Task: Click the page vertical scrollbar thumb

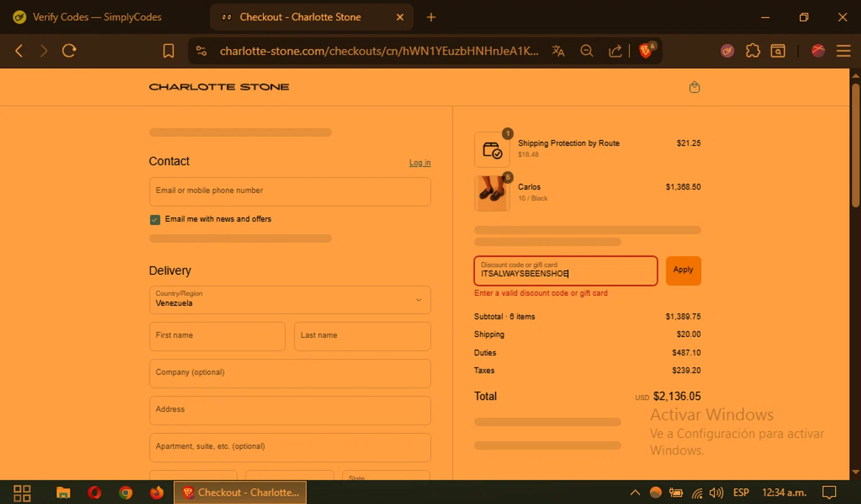Action: click(x=855, y=145)
